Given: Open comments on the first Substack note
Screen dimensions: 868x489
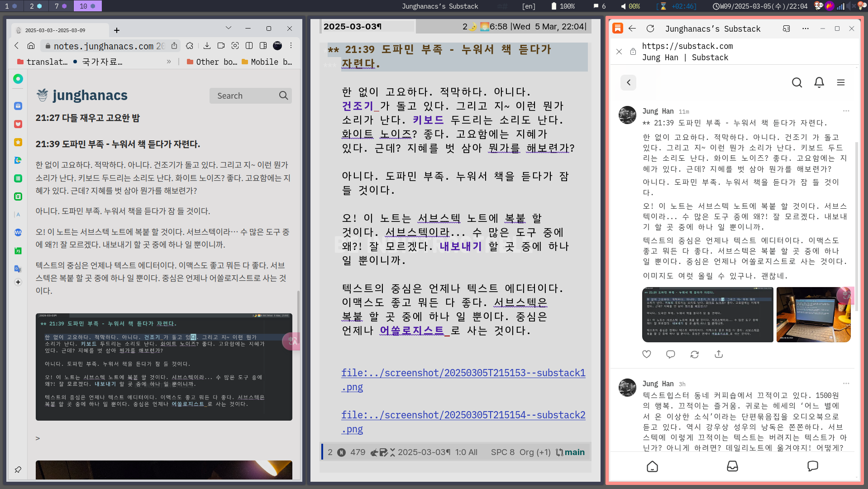Looking at the screenshot, I should coord(670,354).
